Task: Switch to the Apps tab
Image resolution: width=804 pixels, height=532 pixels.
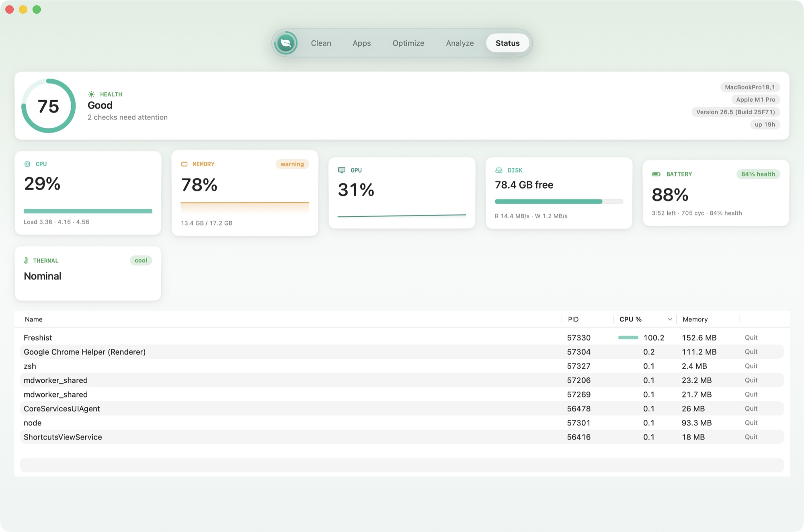Action: [362, 43]
